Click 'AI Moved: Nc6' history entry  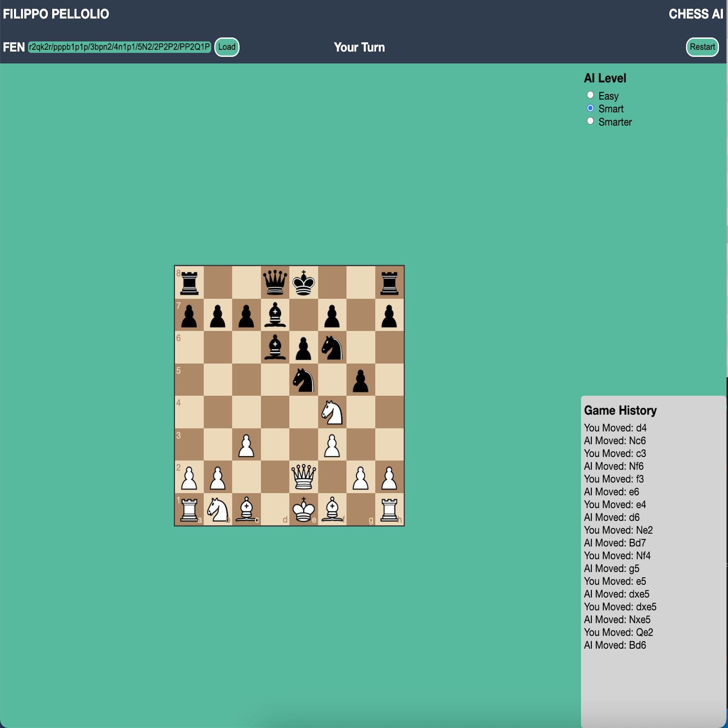[615, 441]
